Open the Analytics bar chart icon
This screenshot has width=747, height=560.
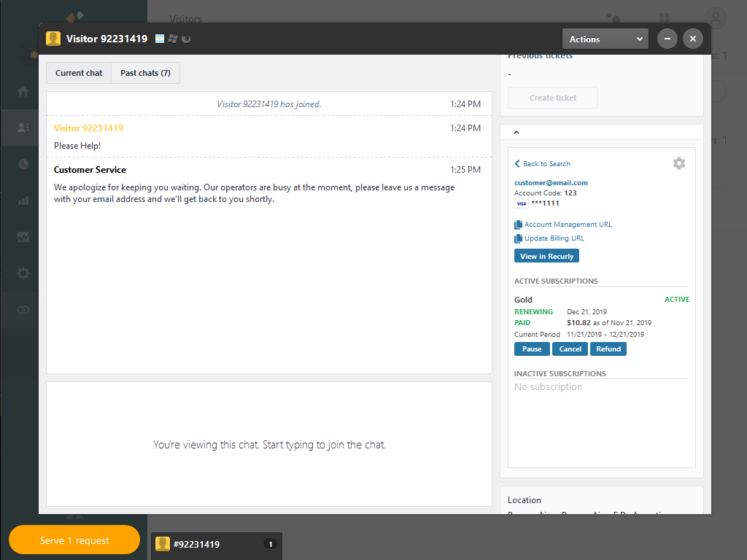click(23, 201)
